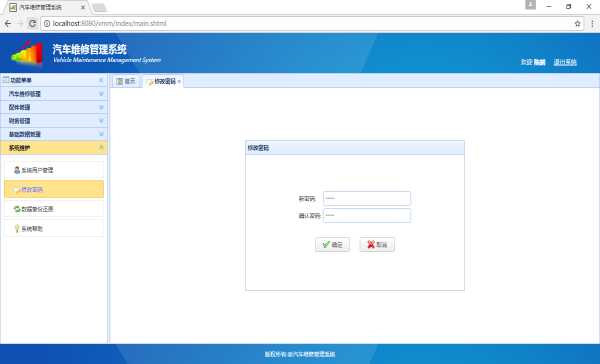The image size is (600, 364).
Task: Click the site info icon in address bar
Action: click(47, 24)
